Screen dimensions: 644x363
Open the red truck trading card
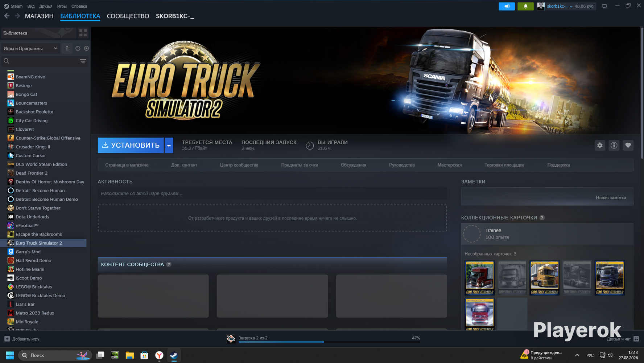coord(480,278)
